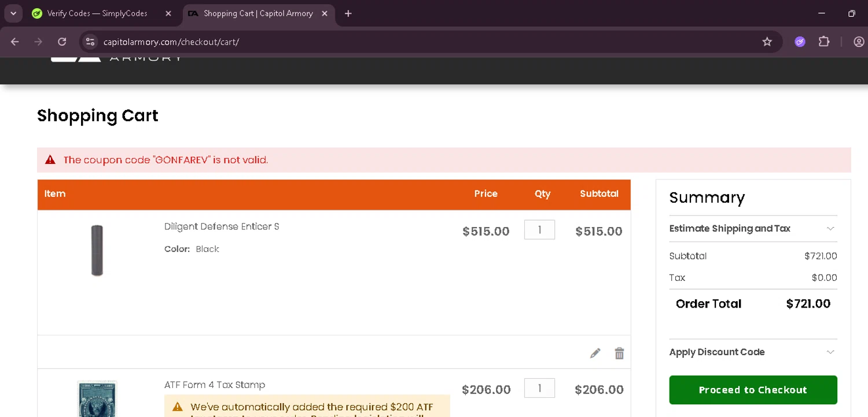The width and height of the screenshot is (868, 417).
Task: Open the purple SimplyCodes extension icon
Action: [x=800, y=42]
